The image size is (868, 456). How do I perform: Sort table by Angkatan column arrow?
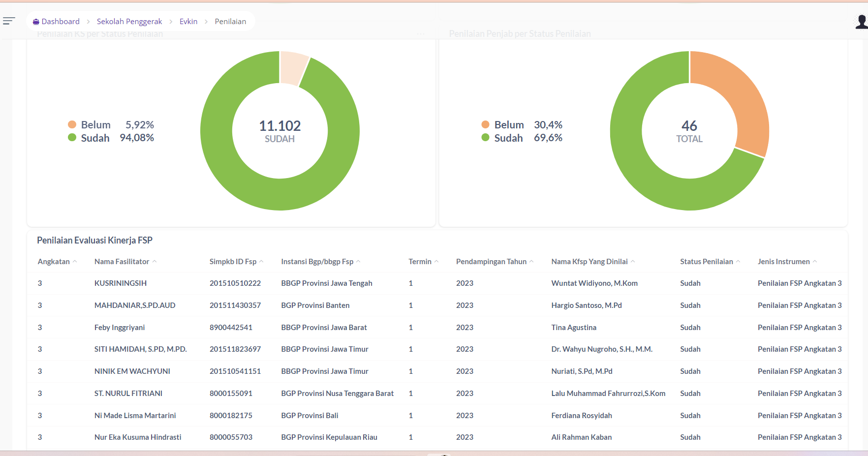click(75, 262)
